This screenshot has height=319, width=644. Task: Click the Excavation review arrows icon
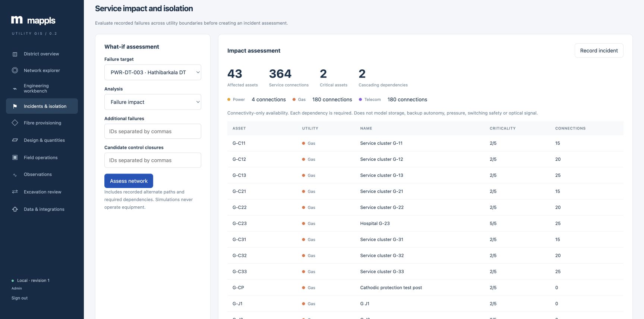[15, 192]
